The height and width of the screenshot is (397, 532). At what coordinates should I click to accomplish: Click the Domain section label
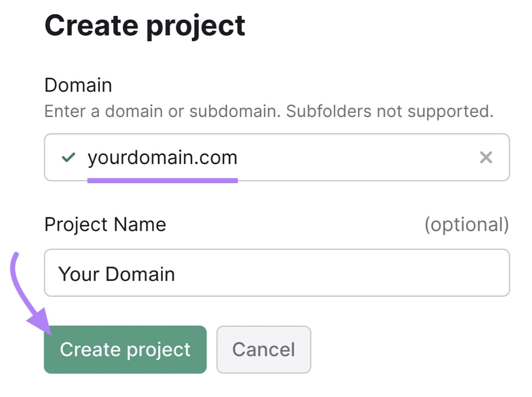[78, 85]
